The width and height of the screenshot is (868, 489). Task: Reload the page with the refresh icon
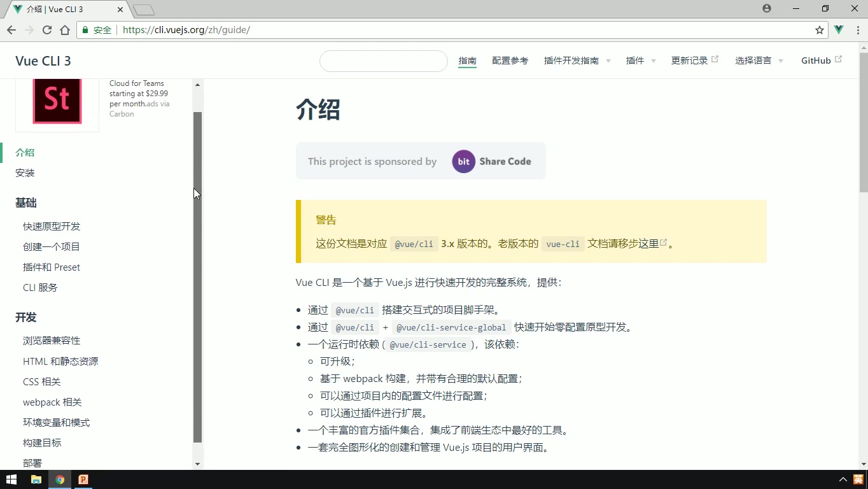pos(47,30)
